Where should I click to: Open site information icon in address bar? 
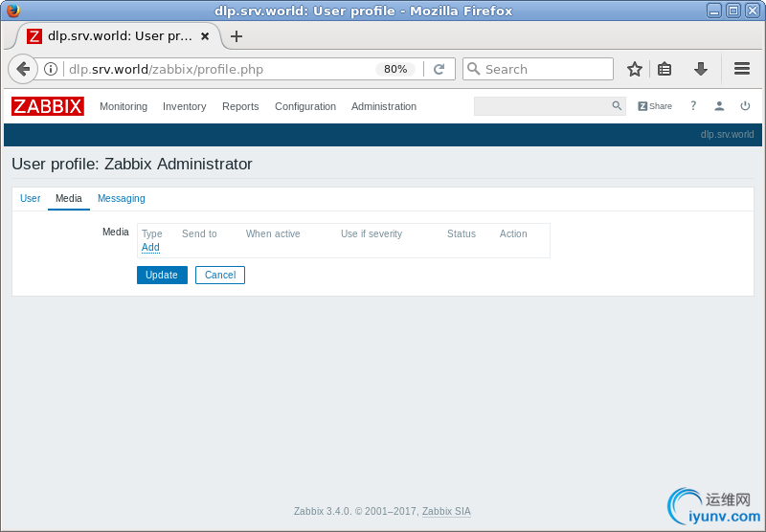51,69
